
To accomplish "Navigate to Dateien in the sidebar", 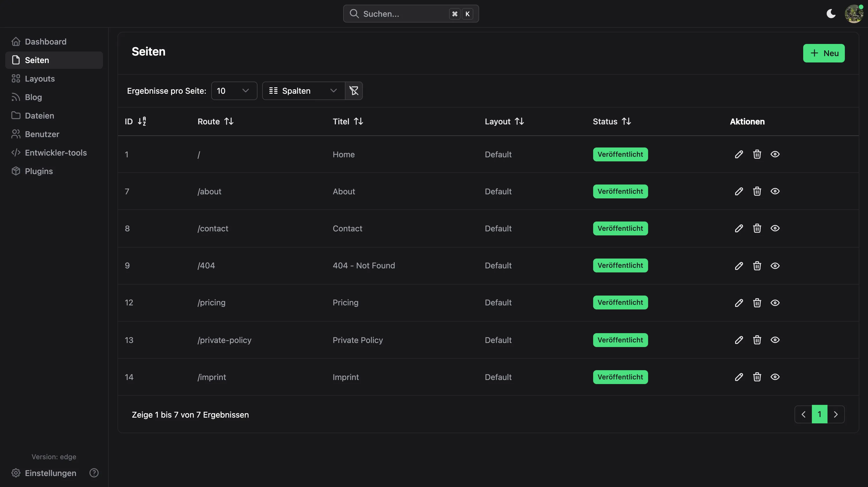I will (39, 115).
